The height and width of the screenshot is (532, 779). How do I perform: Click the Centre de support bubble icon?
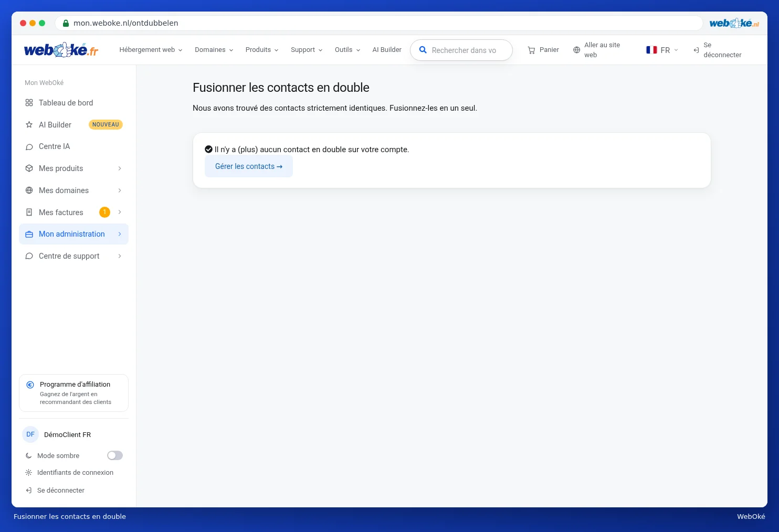(29, 256)
